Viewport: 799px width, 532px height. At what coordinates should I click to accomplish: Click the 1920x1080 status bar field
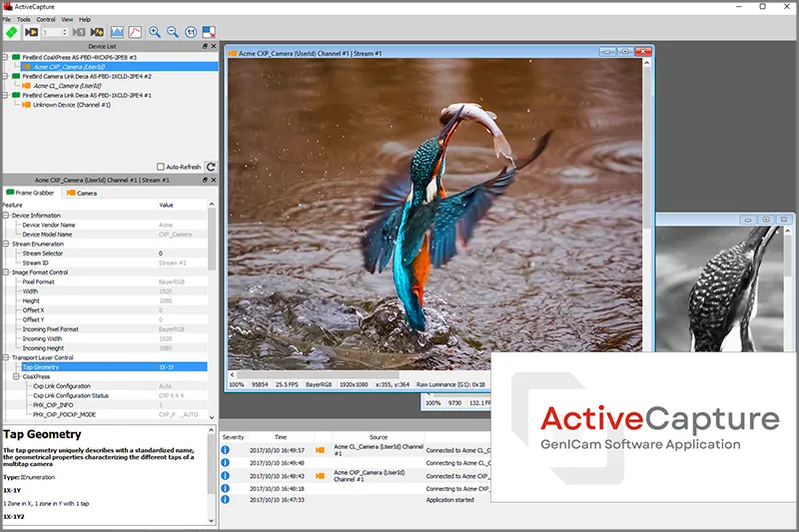click(354, 384)
